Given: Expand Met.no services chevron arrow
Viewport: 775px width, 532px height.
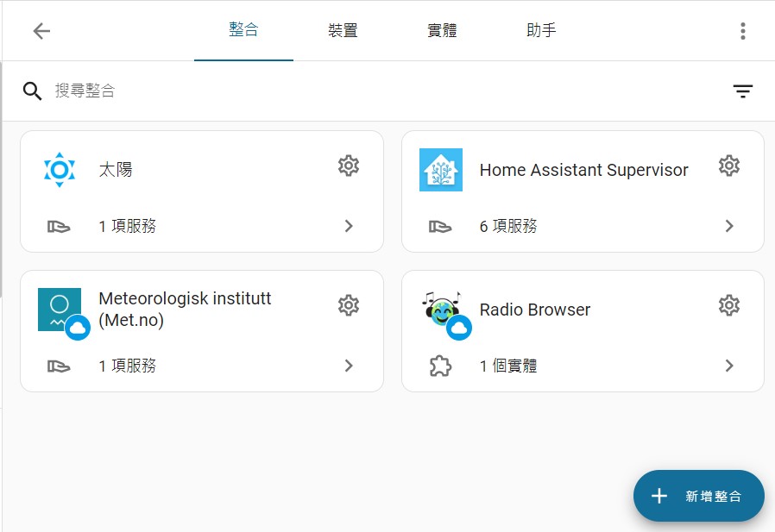Looking at the screenshot, I should click(x=349, y=366).
